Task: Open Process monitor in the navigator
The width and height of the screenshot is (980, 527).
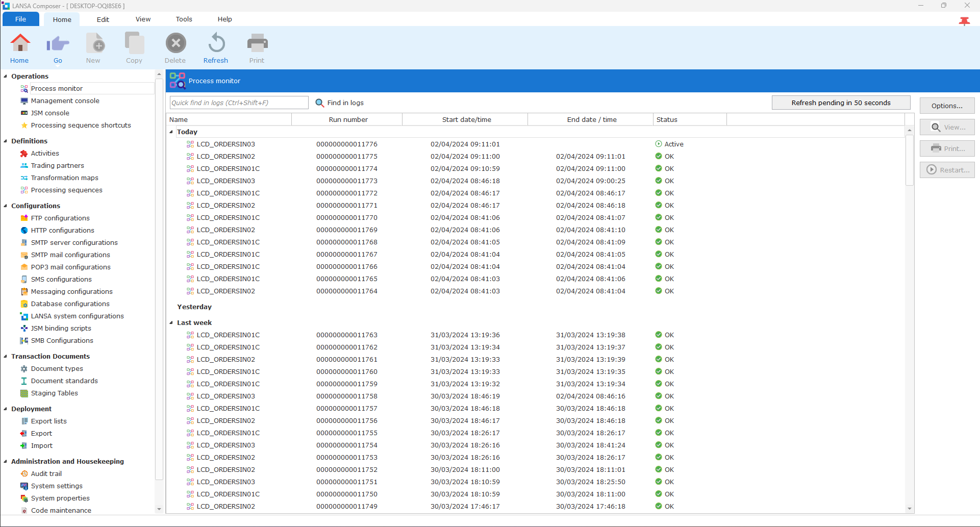Action: [x=57, y=88]
